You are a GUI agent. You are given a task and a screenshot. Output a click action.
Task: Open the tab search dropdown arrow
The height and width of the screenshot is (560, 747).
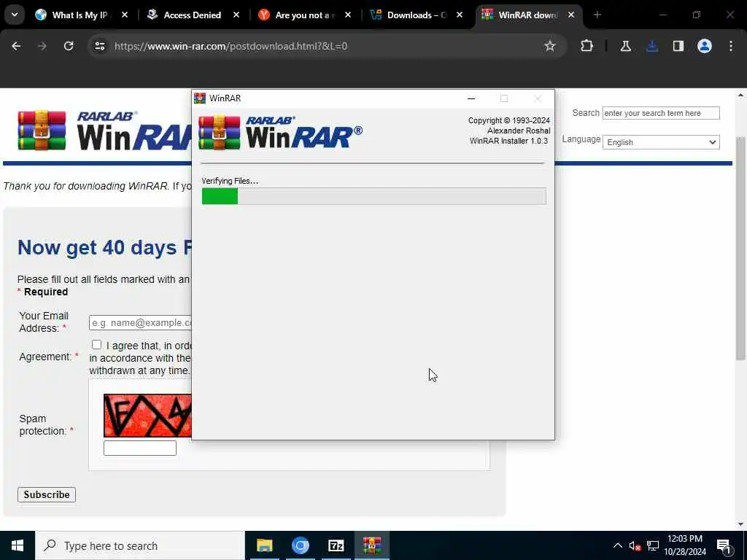(x=15, y=15)
